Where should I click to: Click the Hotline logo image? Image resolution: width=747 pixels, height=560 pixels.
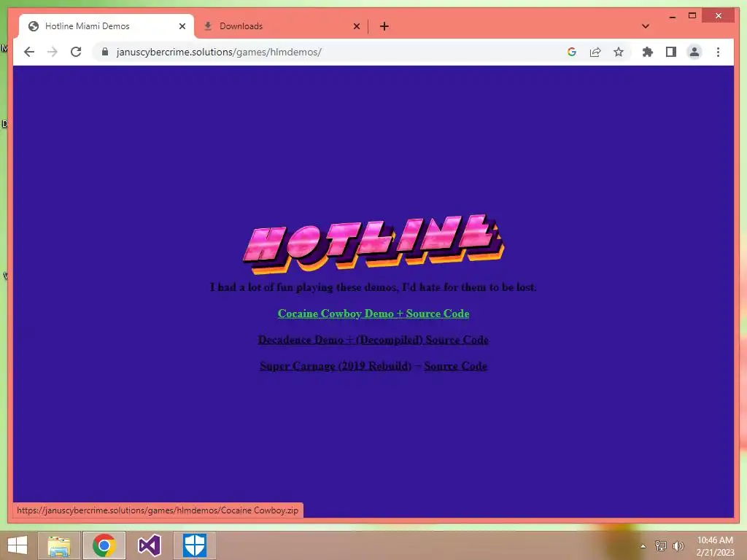click(x=373, y=244)
